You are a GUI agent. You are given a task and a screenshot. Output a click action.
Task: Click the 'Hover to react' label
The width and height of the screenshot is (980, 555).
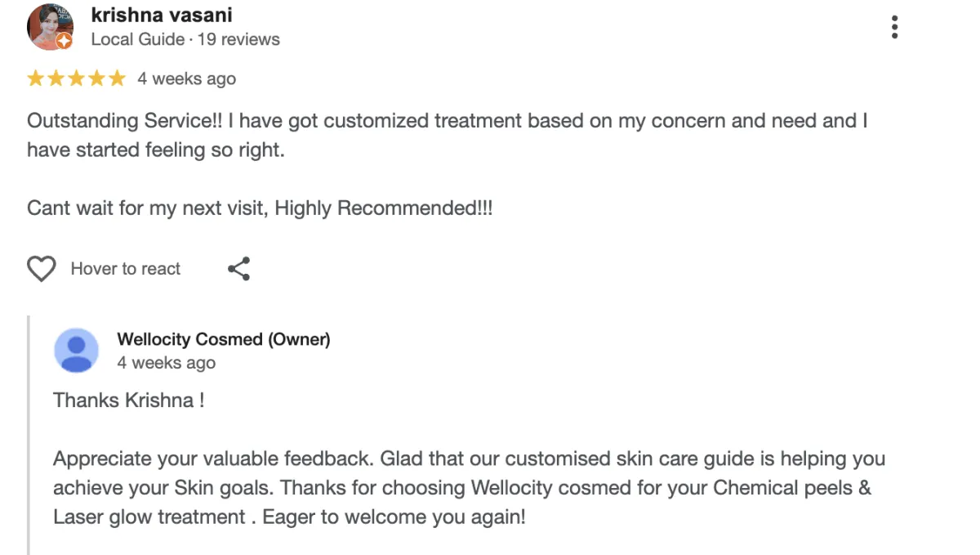click(x=126, y=269)
